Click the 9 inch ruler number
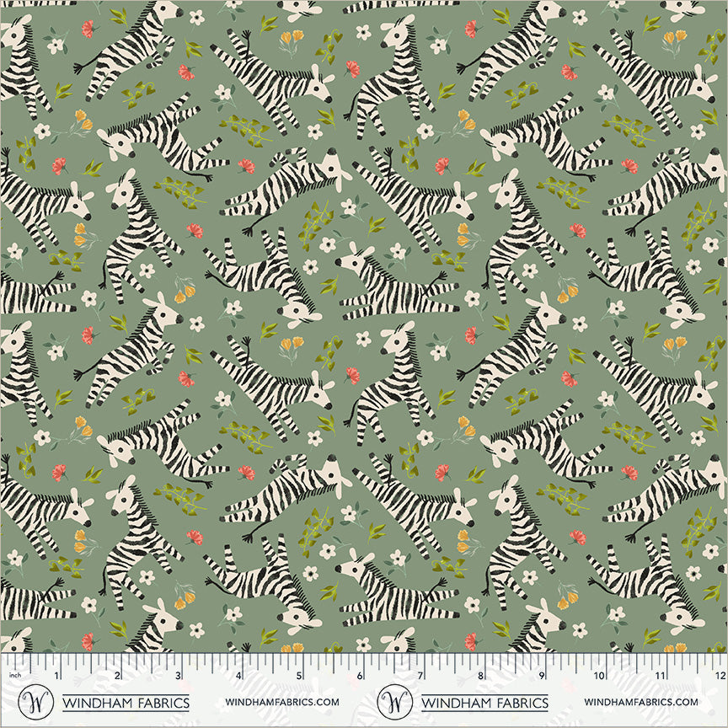 (541, 676)
